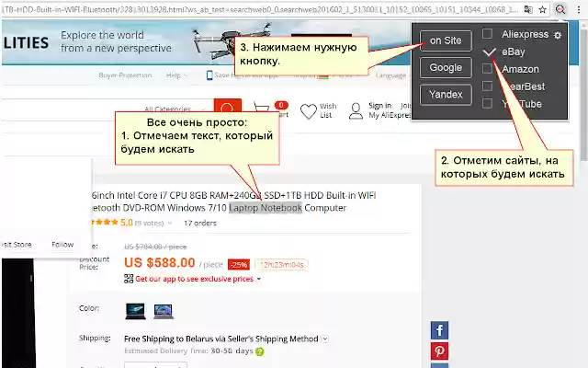Check the Aliexpress checkbox

(x=487, y=34)
